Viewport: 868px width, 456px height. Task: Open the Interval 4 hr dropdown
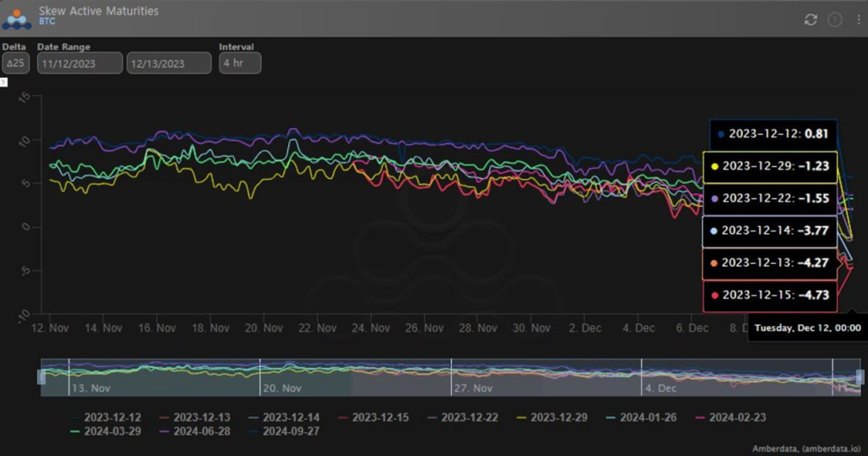(x=239, y=63)
